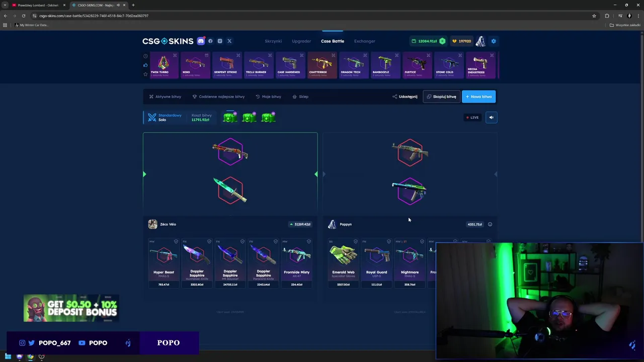644x362 pixels.
Task: Open the settings gear icon
Action: [494, 41]
